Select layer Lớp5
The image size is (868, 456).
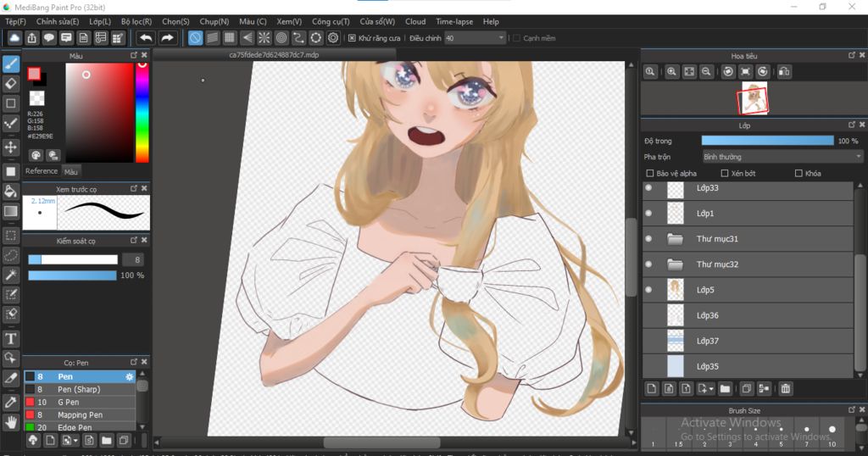coord(748,289)
